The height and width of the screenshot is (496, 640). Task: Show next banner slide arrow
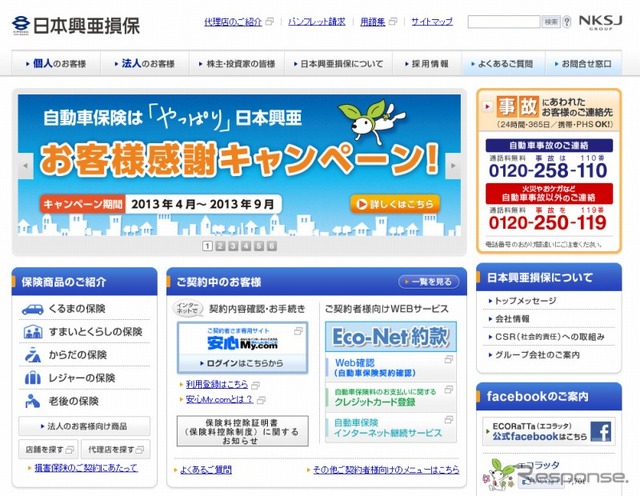tap(453, 166)
